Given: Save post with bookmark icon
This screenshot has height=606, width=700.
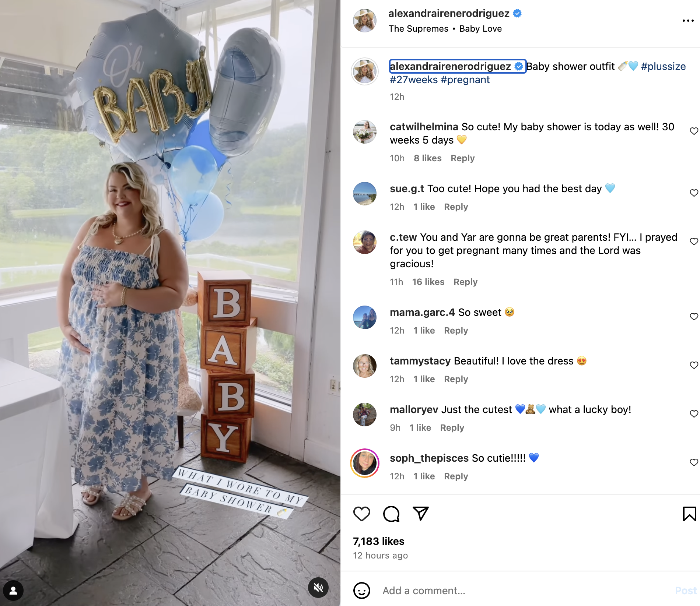Looking at the screenshot, I should click(689, 514).
